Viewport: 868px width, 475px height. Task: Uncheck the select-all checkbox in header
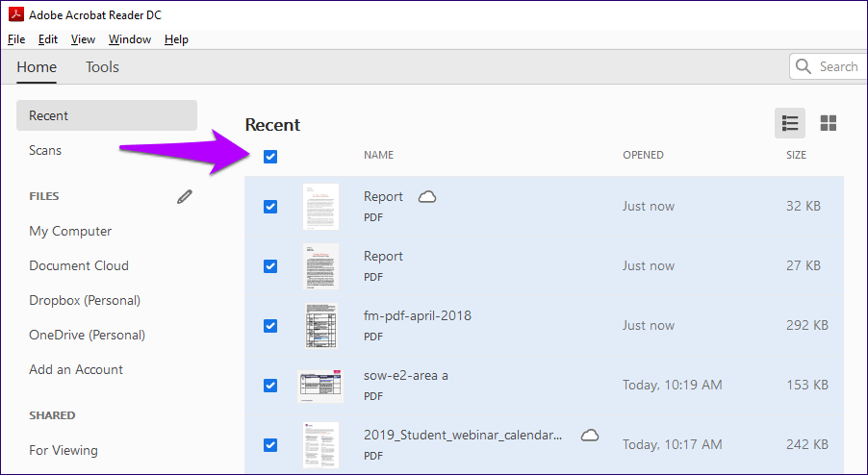[270, 156]
